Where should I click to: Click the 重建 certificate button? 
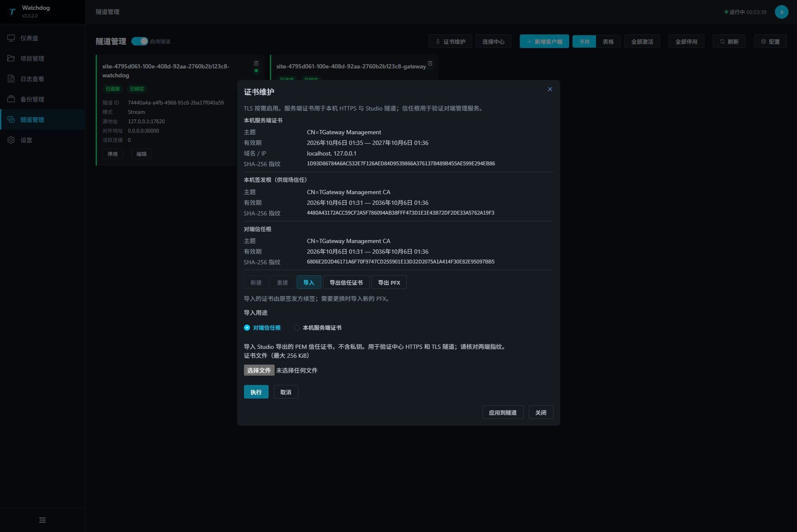click(283, 283)
